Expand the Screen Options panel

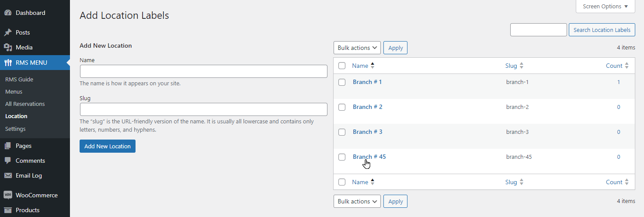605,7
